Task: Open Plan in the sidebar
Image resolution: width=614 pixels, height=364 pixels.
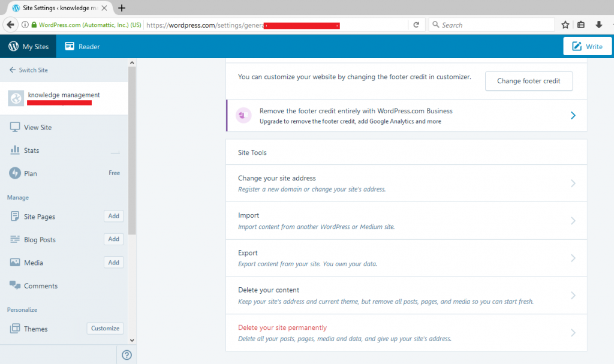Action: click(64, 173)
